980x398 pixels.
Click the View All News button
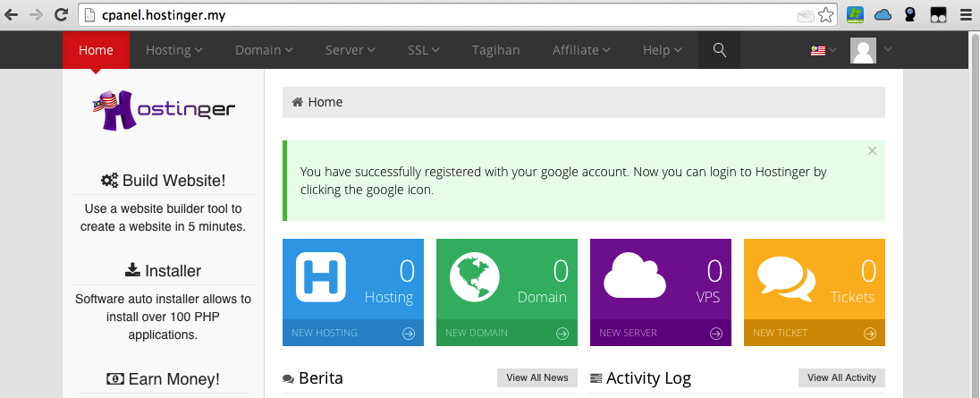(x=537, y=377)
